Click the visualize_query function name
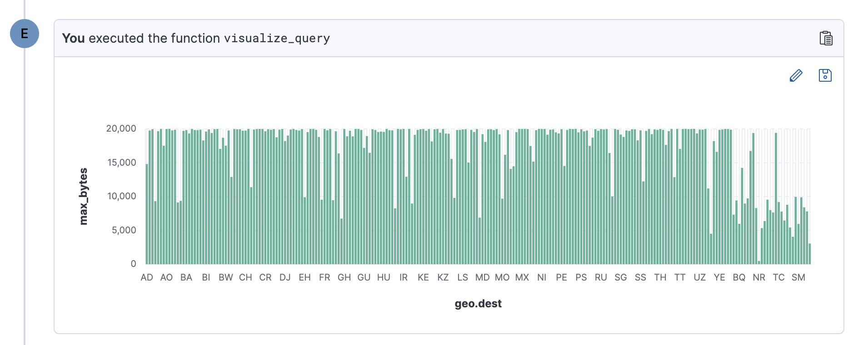The width and height of the screenshot is (868, 345). (277, 39)
